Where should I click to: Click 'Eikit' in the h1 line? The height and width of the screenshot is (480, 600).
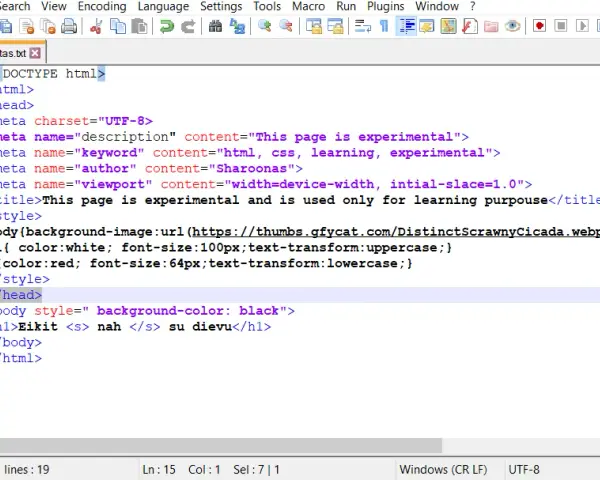[38, 327]
